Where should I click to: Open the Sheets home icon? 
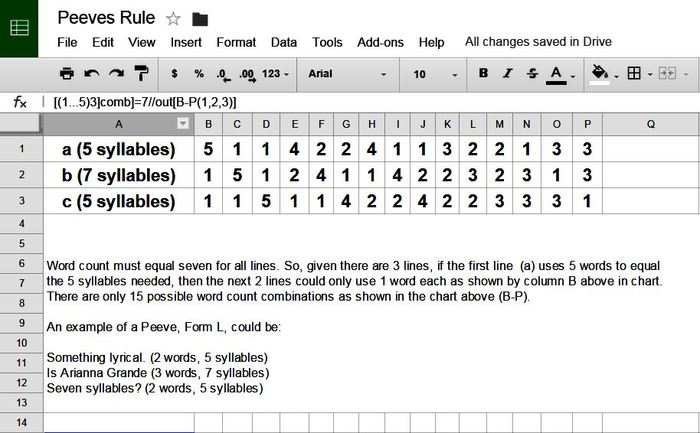pos(19,28)
